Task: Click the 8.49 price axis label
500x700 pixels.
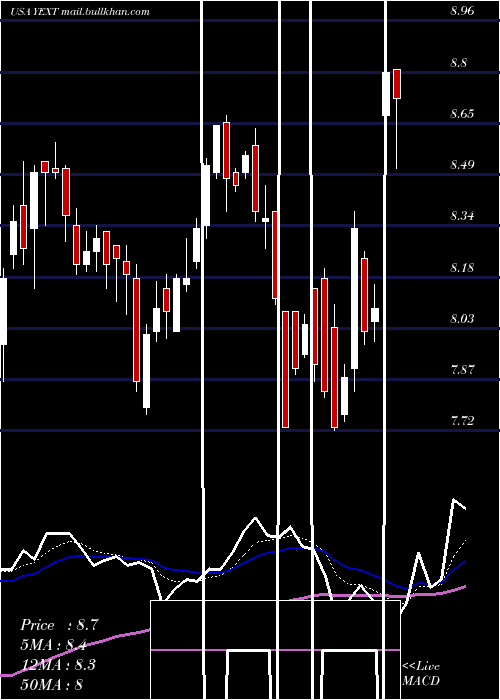Action: coord(462,165)
